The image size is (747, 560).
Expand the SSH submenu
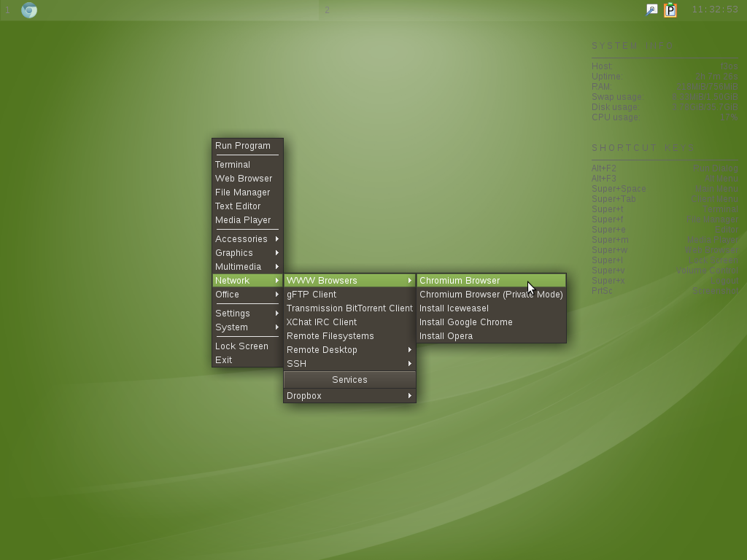pos(349,363)
